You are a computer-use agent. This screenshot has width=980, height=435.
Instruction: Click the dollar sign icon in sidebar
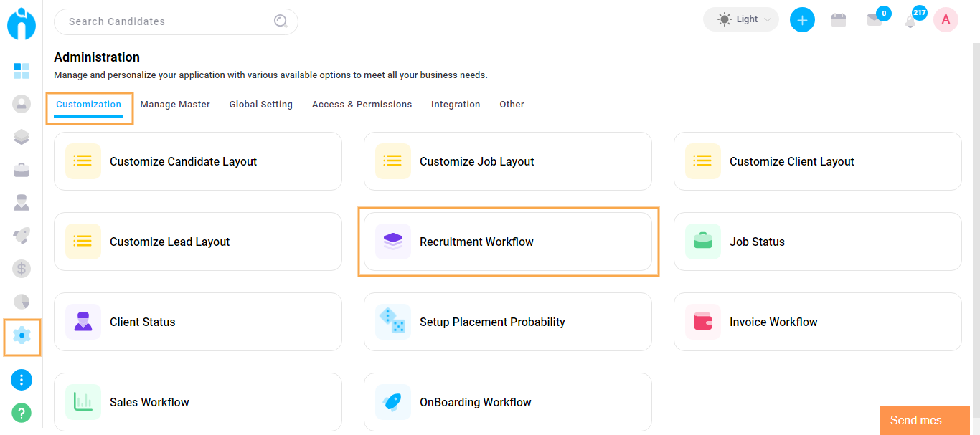tap(22, 269)
